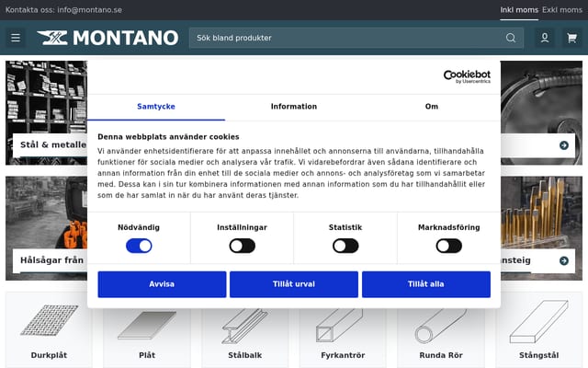Viewport: 588px width, 368px height.
Task: Click the info@montano.se contact email
Action: pos(90,10)
